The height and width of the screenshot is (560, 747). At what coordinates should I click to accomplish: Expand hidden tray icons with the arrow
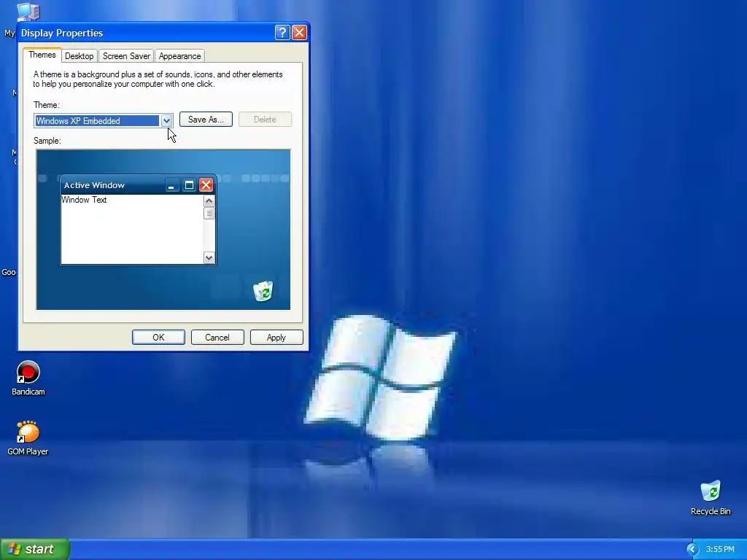click(x=693, y=549)
